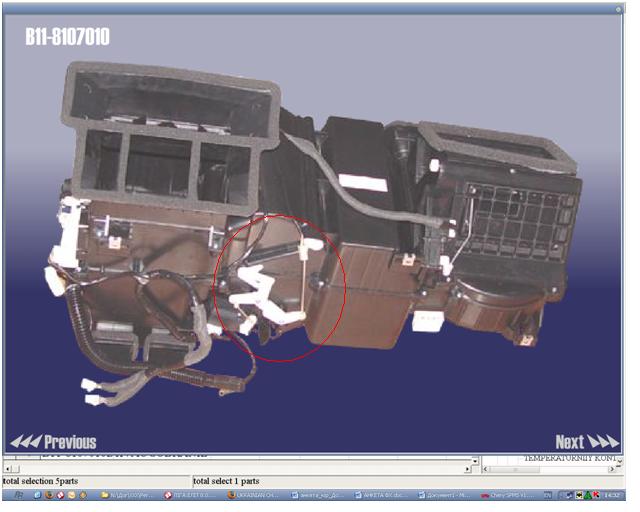
Task: Click the right arrow of the name panel scrollbar
Action: (612, 469)
